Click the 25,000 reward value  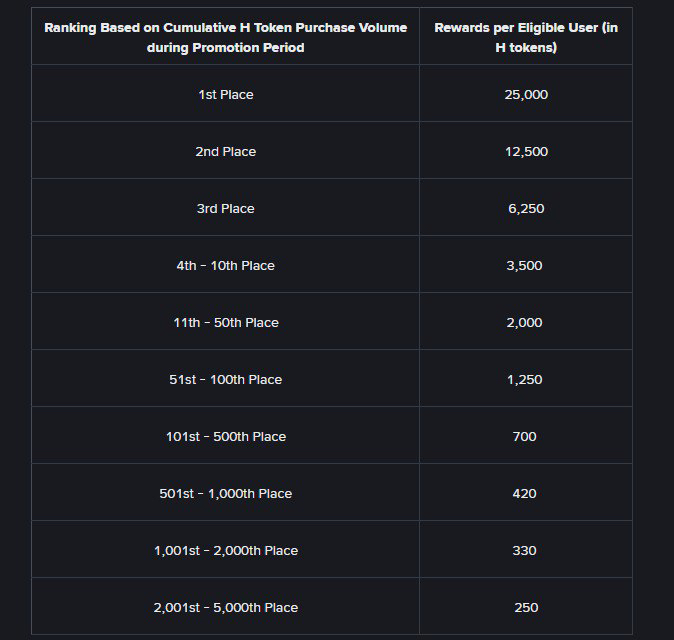(526, 95)
